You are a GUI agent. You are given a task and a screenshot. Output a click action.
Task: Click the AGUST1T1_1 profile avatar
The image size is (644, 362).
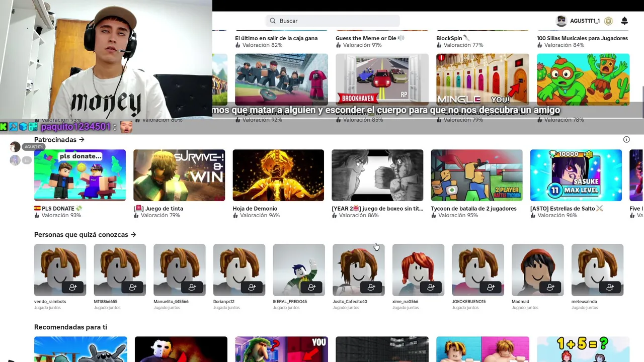[561, 21]
